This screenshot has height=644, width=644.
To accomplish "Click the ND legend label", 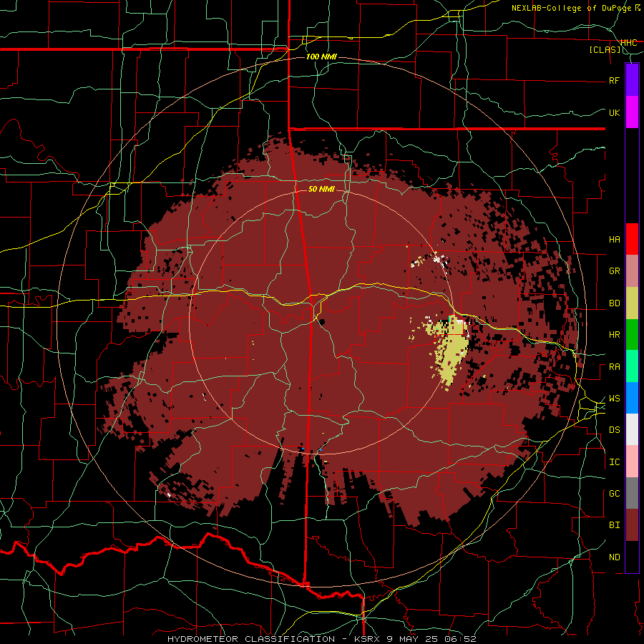I will coord(614,557).
